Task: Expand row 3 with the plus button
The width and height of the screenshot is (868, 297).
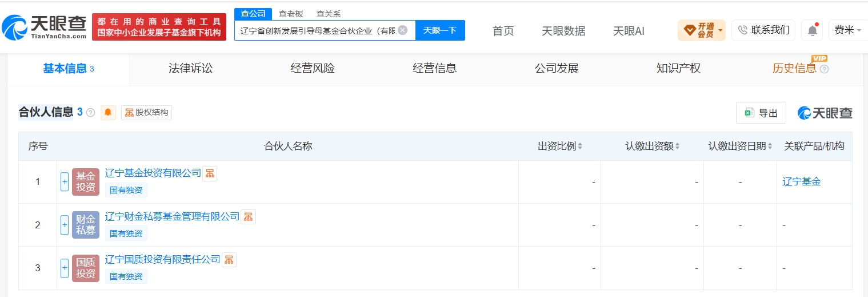Action: (x=65, y=268)
